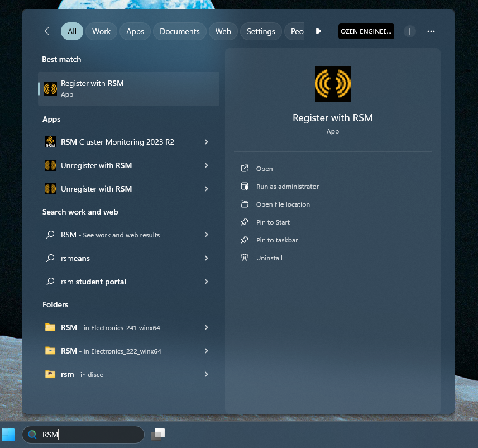478x448 pixels.
Task: Expand the first Unregister with RSM result
Action: click(207, 165)
